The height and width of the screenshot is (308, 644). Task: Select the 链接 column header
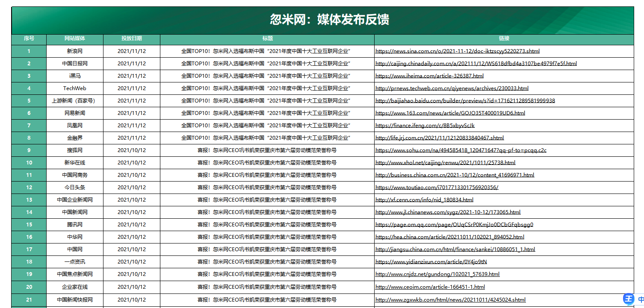(x=504, y=38)
